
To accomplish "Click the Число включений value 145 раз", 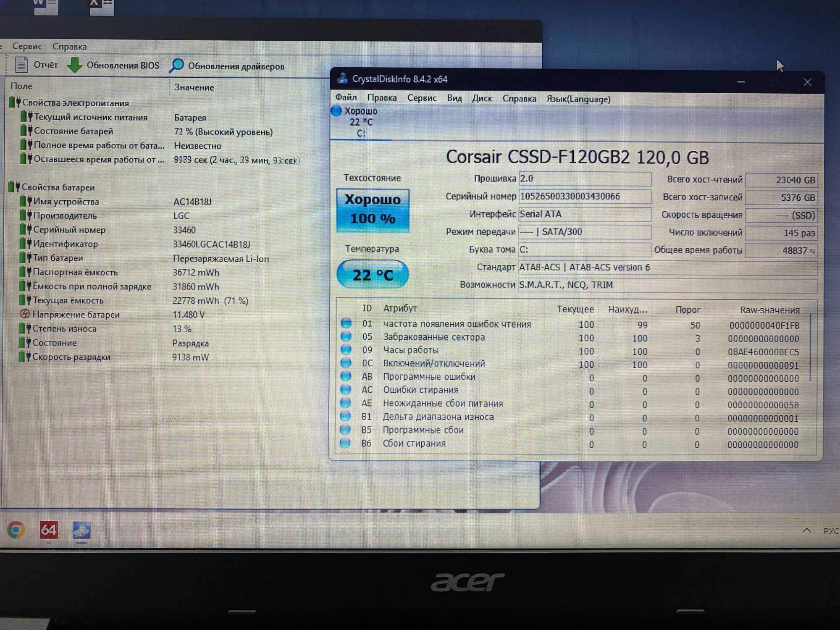I will tap(782, 233).
